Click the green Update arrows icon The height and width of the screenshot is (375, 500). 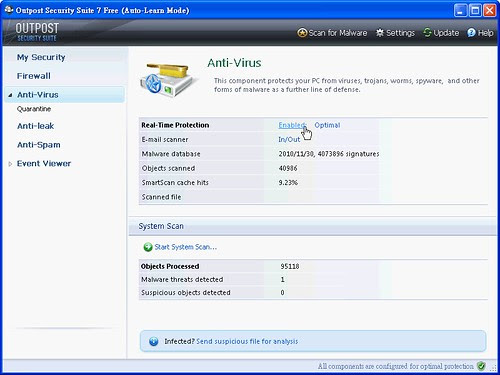point(427,33)
